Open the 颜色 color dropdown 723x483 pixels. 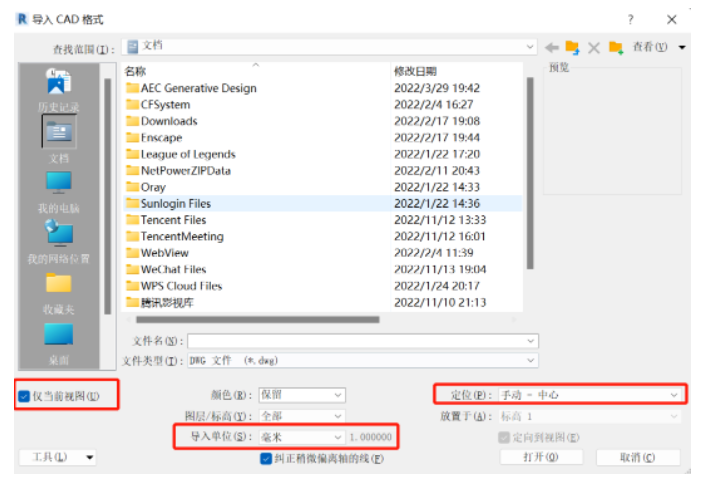(338, 395)
